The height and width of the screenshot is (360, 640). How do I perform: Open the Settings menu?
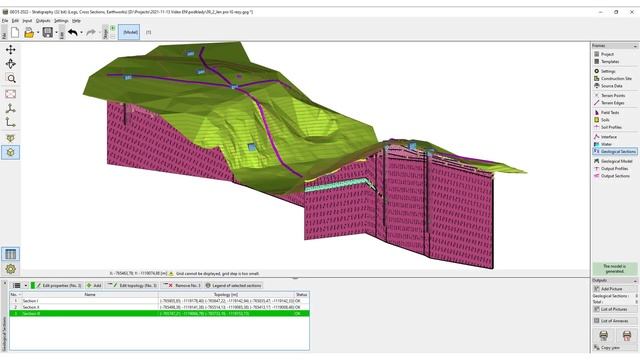click(x=61, y=20)
